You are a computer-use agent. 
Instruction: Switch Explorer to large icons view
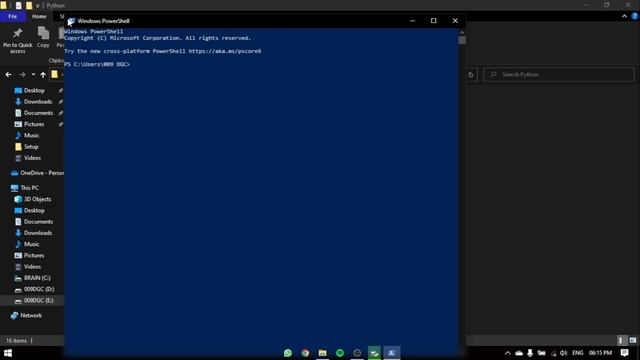coord(632,340)
